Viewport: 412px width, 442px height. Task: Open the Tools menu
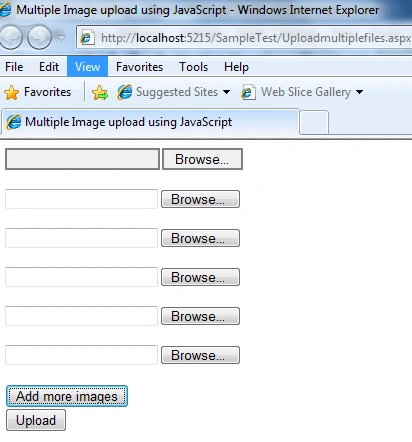click(193, 67)
